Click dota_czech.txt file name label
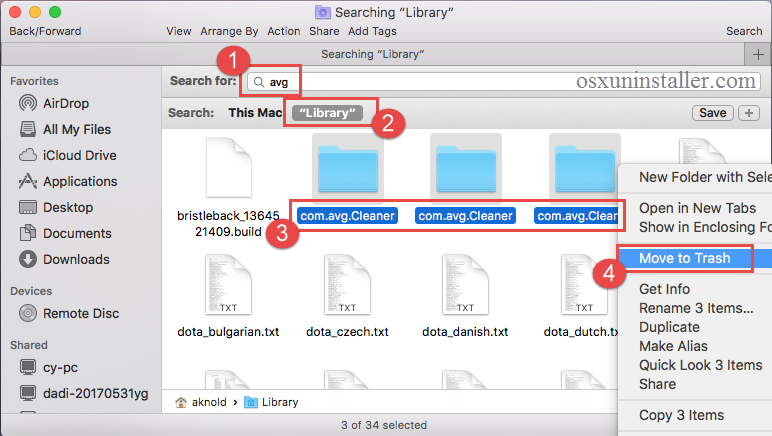Screen dimensions: 772x436 pyautogui.click(x=347, y=332)
